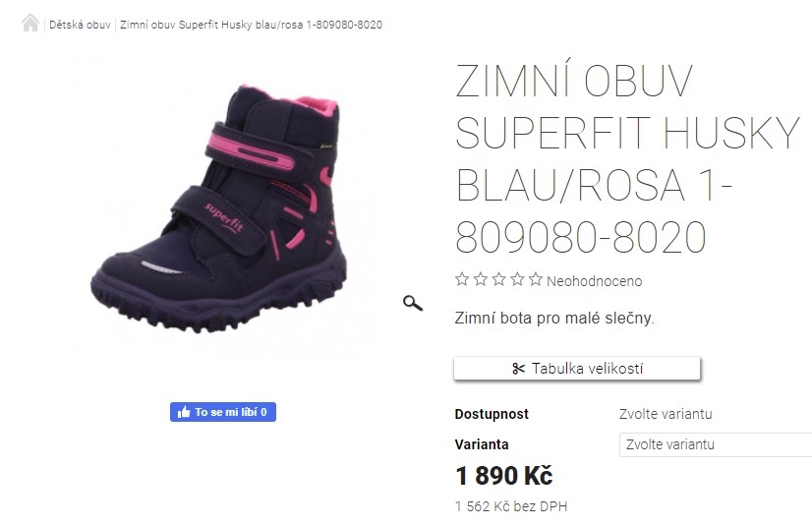Open the Tabulka velikostí size chart
This screenshot has height=527, width=812.
pos(577,369)
